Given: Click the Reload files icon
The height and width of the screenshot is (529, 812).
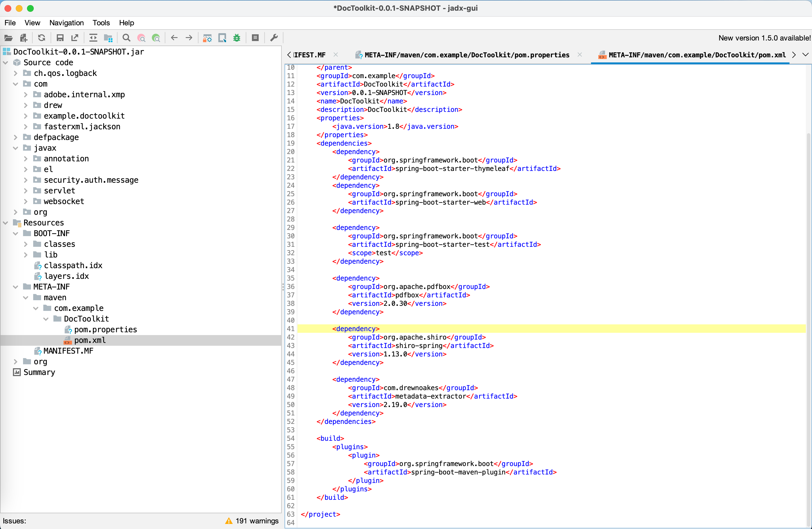Looking at the screenshot, I should click(42, 38).
